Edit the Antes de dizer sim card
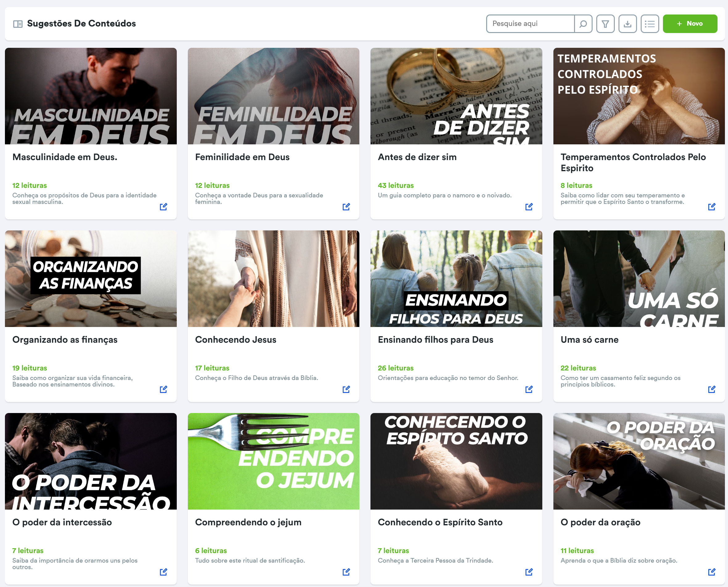Screen dimensions: 728x587 tap(529, 207)
